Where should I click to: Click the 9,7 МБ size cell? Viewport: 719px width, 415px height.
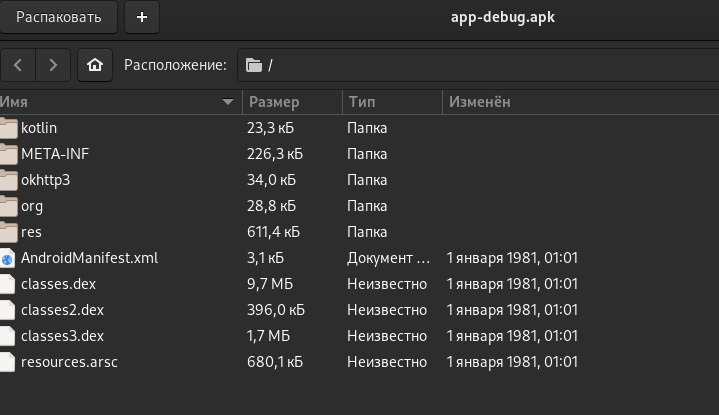pyautogui.click(x=270, y=284)
